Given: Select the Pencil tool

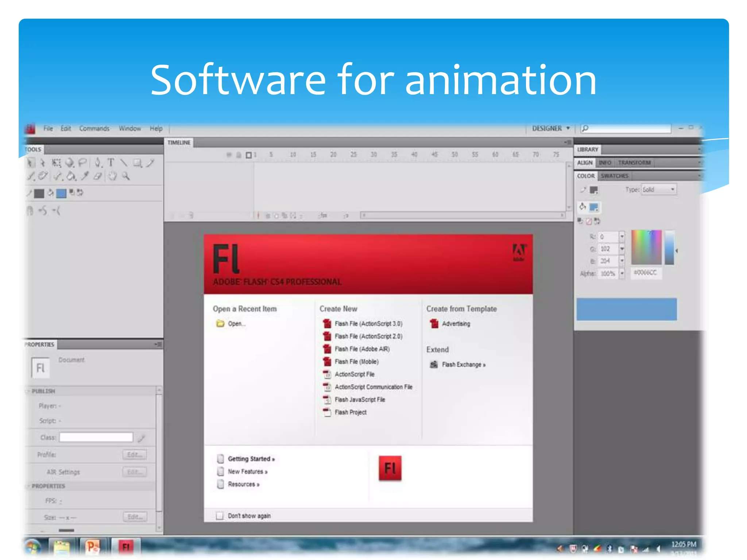Looking at the screenshot, I should pos(150,163).
